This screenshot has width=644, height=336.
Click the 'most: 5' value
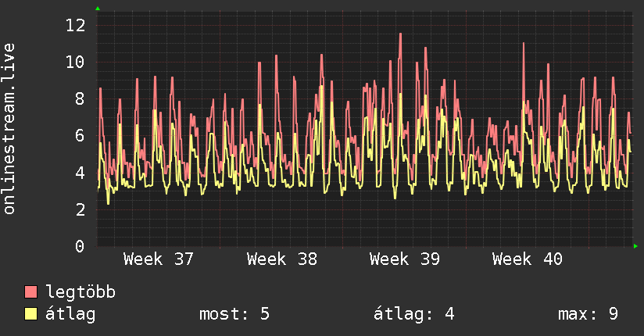pyautogui.click(x=234, y=314)
